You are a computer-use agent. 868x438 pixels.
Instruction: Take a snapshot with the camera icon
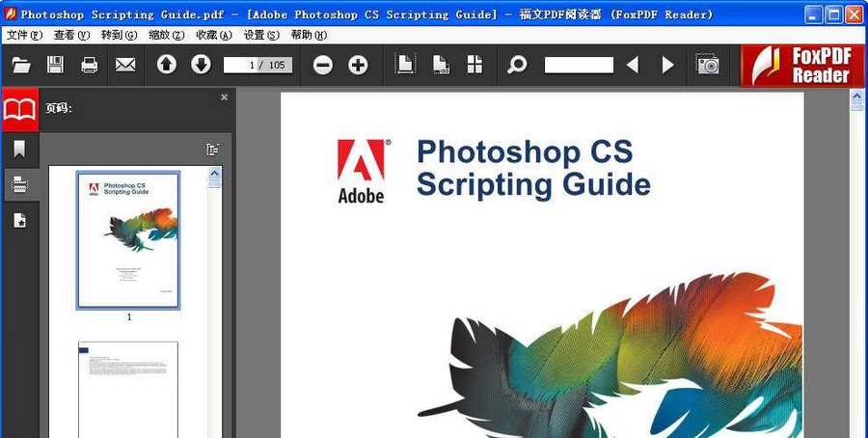point(708,65)
